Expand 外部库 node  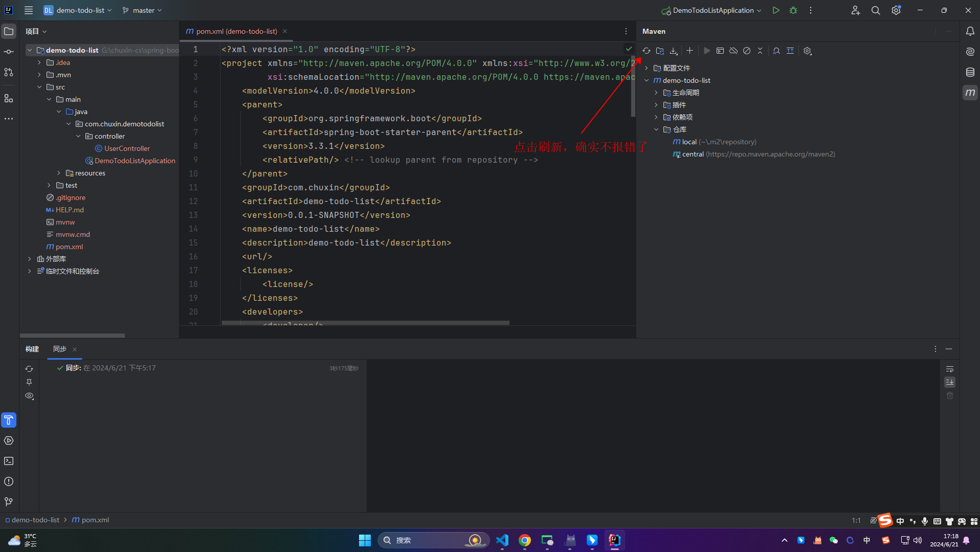30,259
